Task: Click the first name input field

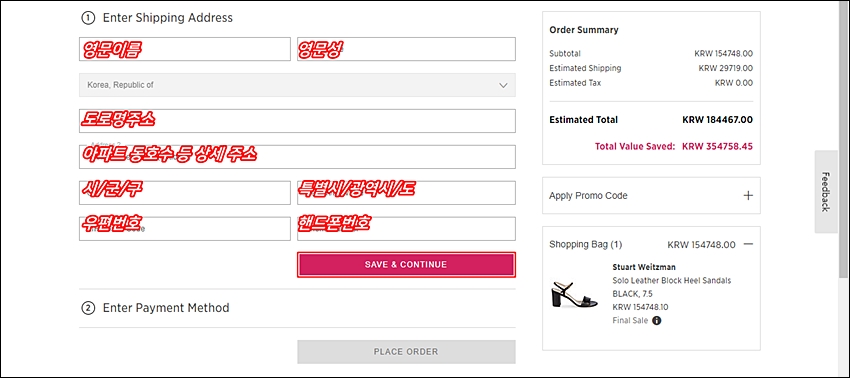Action: 185,49
